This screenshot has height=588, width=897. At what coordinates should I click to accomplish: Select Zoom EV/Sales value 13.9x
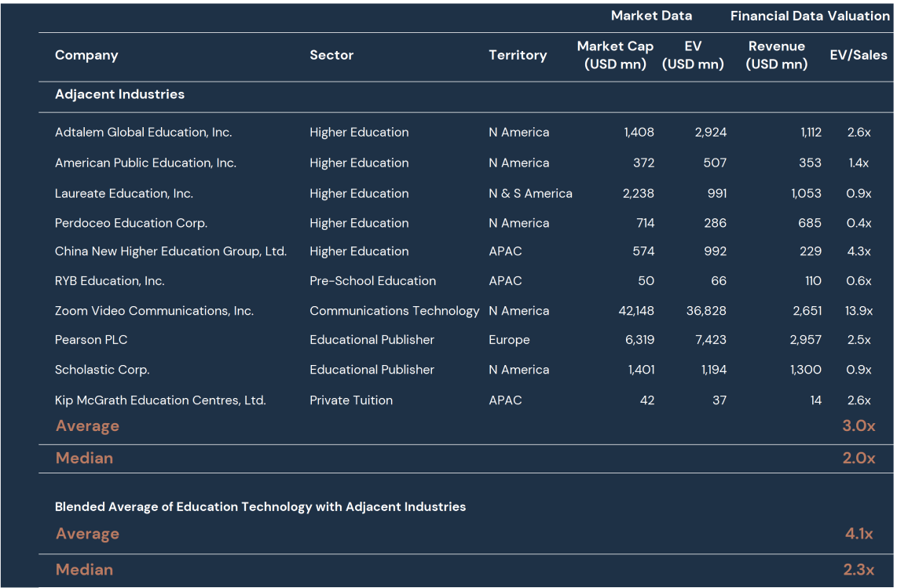point(859,311)
